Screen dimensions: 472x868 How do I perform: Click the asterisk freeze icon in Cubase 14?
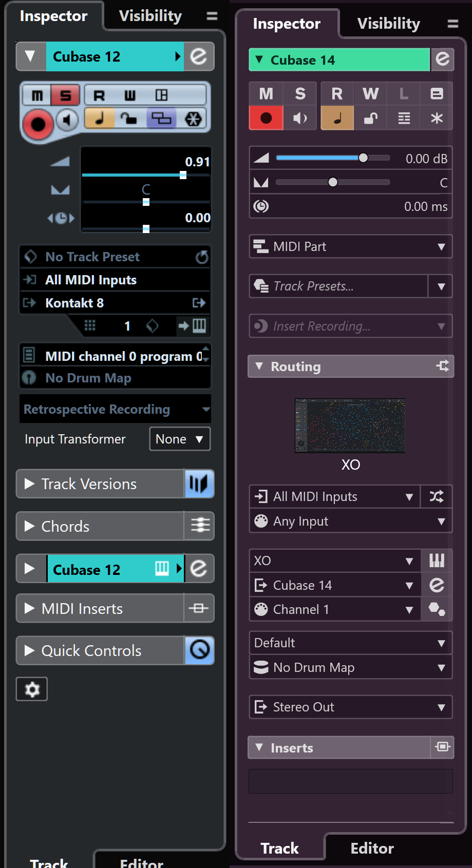coord(437,118)
